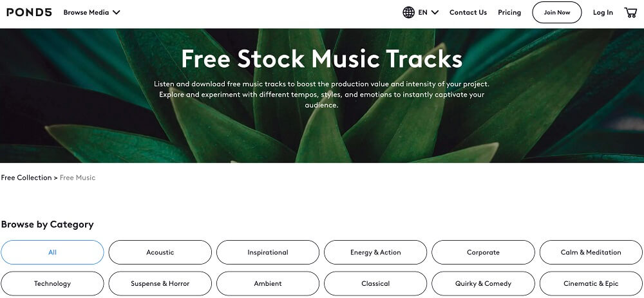This screenshot has height=298, width=644.
Task: Filter tracks by Technology category
Action: 52,283
